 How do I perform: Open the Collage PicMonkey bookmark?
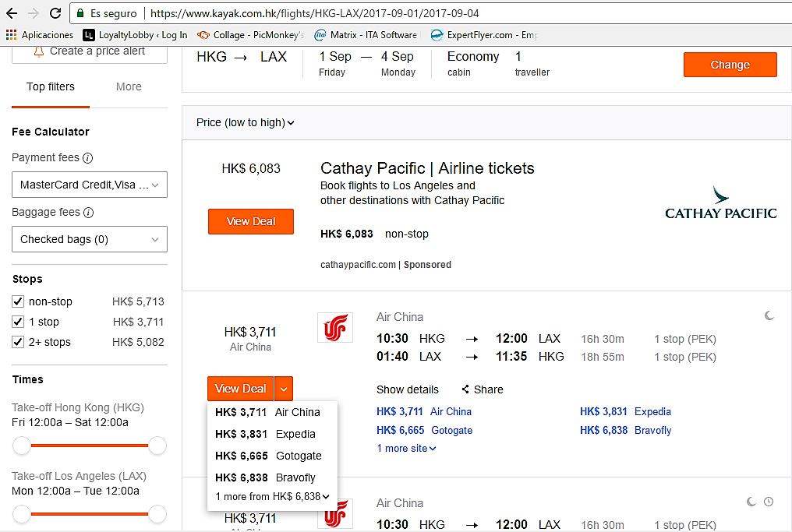click(250, 35)
